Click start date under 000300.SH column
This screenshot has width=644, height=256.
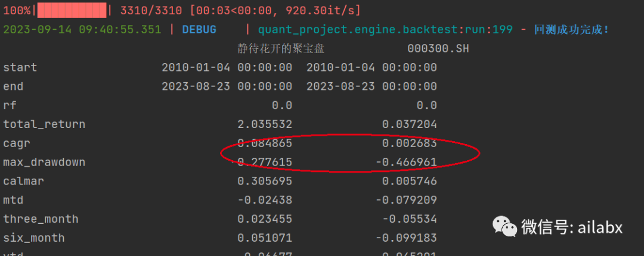[x=371, y=67]
